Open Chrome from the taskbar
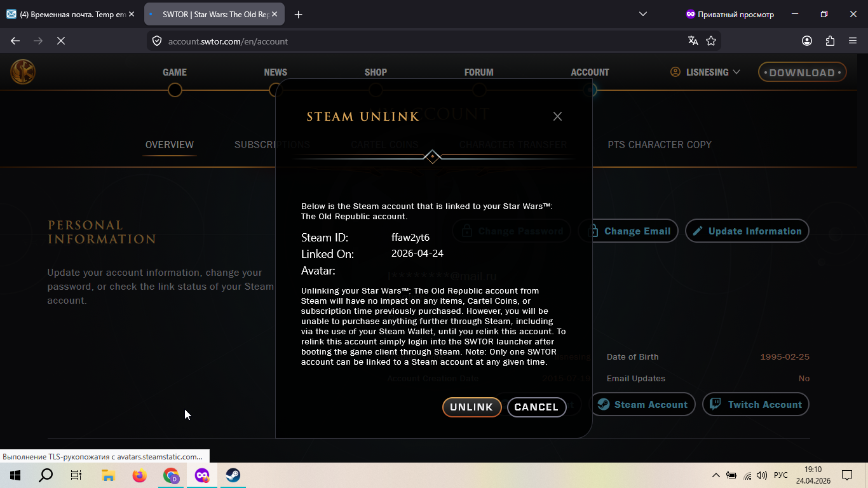 171,475
